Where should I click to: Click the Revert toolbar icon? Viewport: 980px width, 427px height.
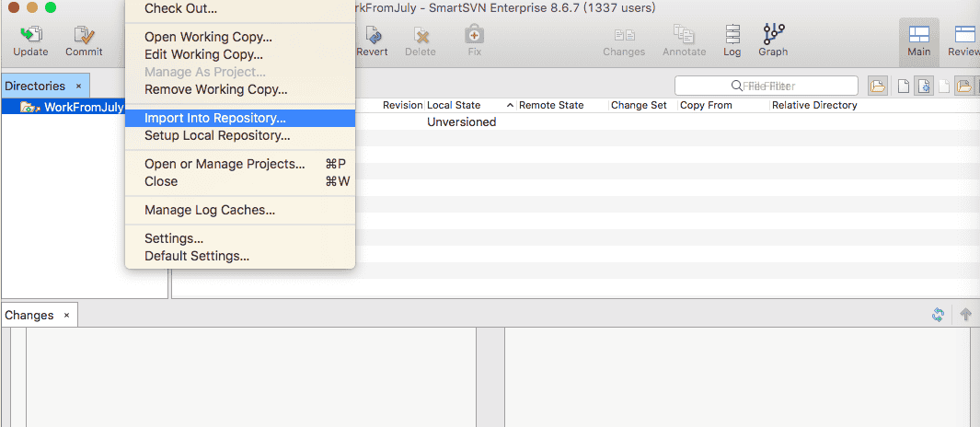point(373,34)
